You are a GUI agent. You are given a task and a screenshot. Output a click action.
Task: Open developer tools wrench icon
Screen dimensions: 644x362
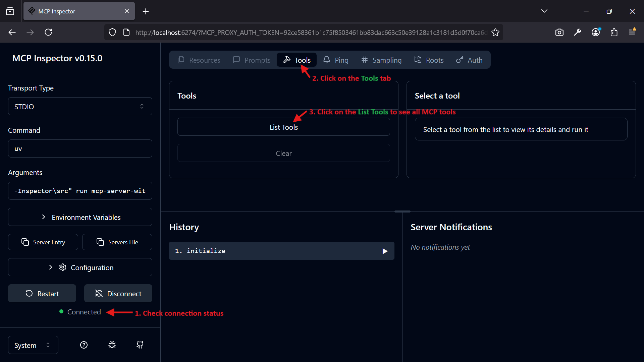pyautogui.click(x=578, y=32)
